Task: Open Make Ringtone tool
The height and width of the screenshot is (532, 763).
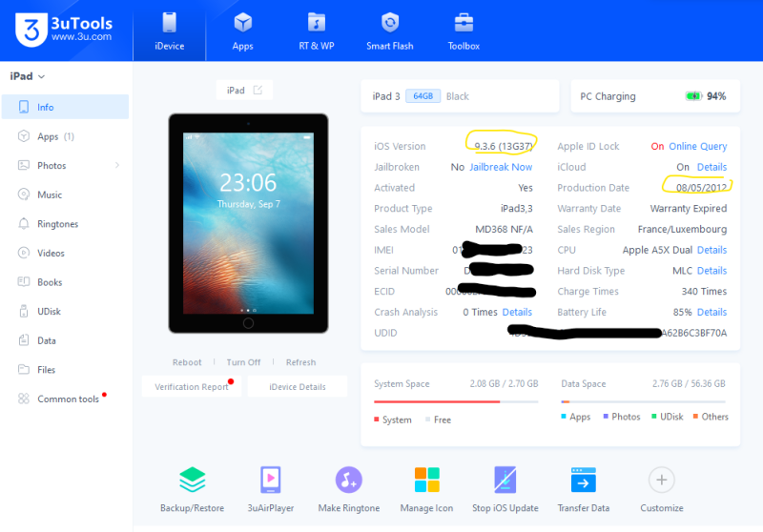Action: [x=349, y=489]
